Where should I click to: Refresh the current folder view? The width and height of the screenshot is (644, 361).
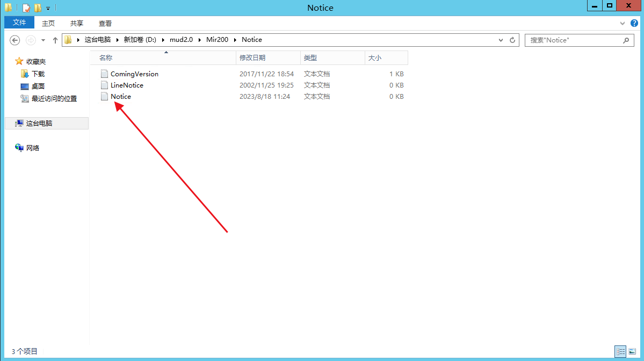(512, 40)
